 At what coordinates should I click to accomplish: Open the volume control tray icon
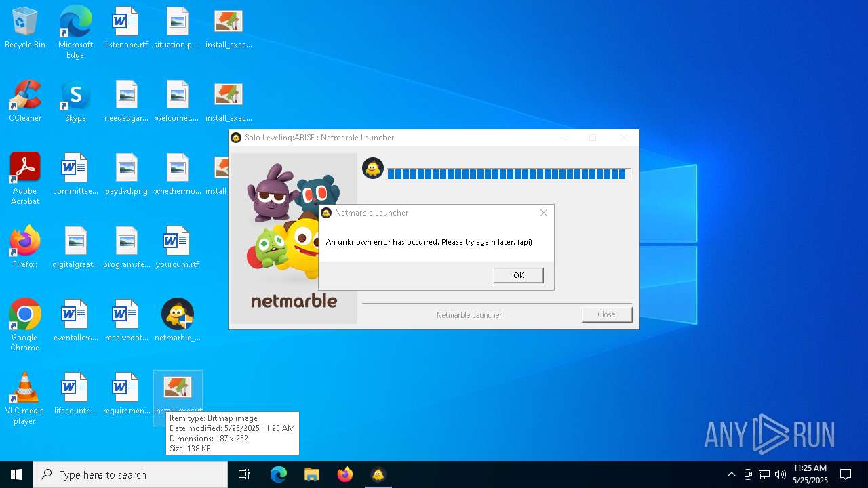781,474
